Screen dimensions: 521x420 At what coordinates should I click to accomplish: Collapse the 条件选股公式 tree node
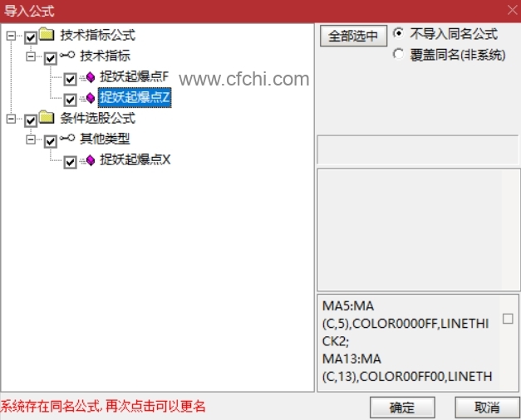(x=11, y=119)
